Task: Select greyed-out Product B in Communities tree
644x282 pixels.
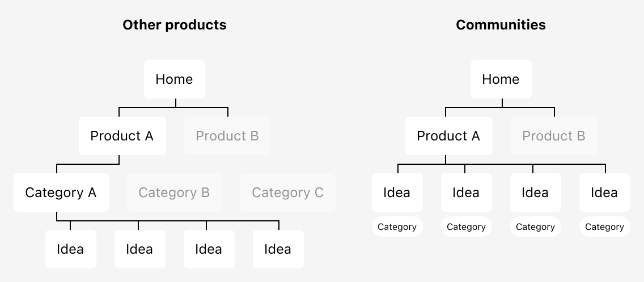Action: (554, 136)
